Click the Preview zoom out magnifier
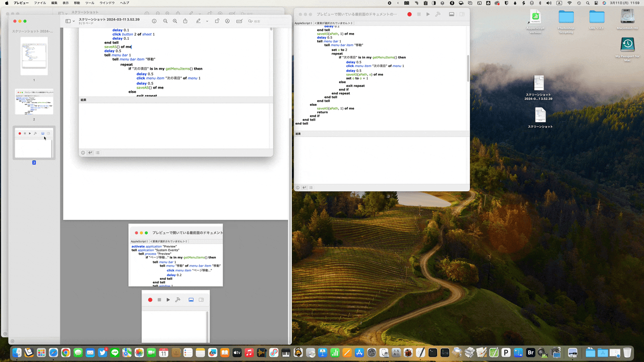The height and width of the screenshot is (362, 644). 165,21
